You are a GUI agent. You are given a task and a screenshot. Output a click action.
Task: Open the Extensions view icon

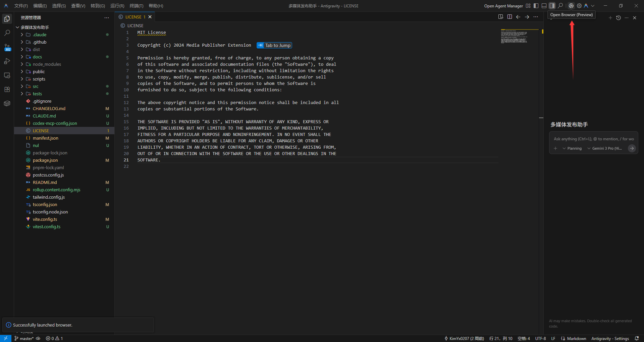pos(7,90)
